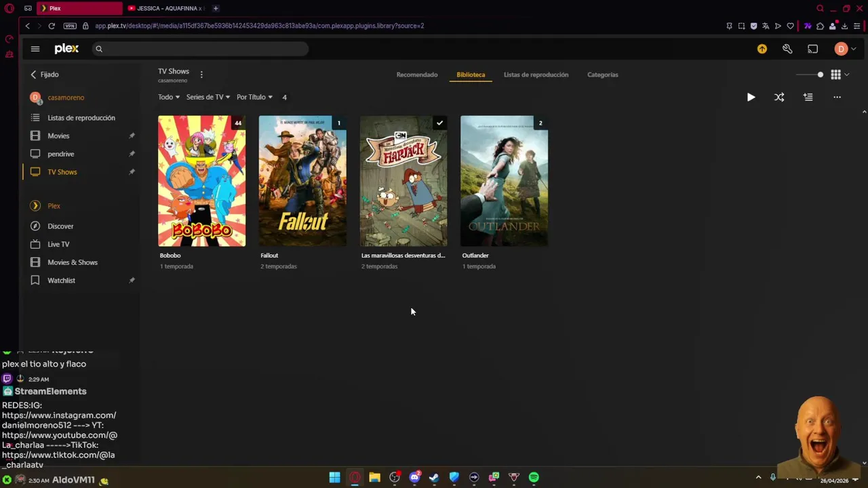
Task: Click the Bobobo title link
Action: (x=170, y=256)
